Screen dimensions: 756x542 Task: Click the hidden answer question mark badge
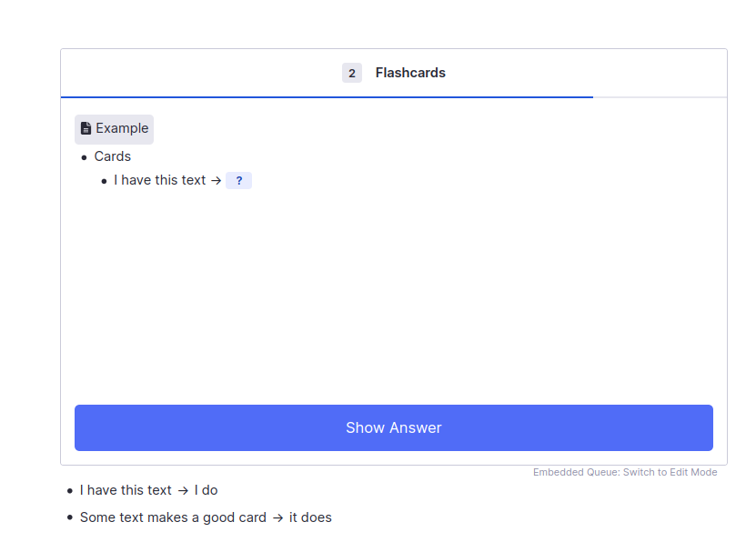238,181
